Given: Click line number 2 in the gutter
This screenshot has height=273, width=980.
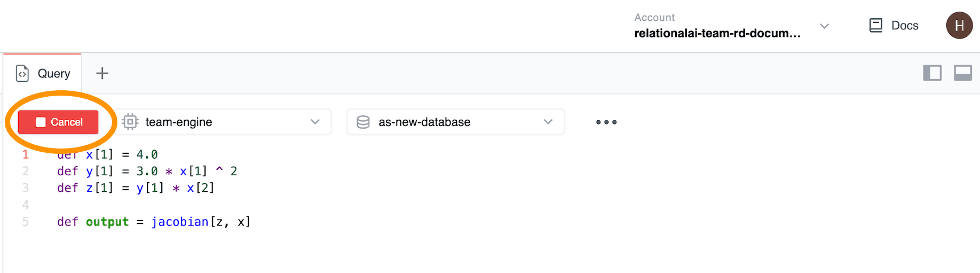Looking at the screenshot, I should [25, 171].
